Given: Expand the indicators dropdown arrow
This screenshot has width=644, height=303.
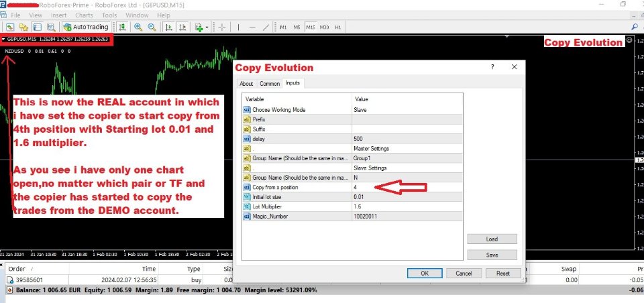Looking at the screenshot, I should coord(207,27).
